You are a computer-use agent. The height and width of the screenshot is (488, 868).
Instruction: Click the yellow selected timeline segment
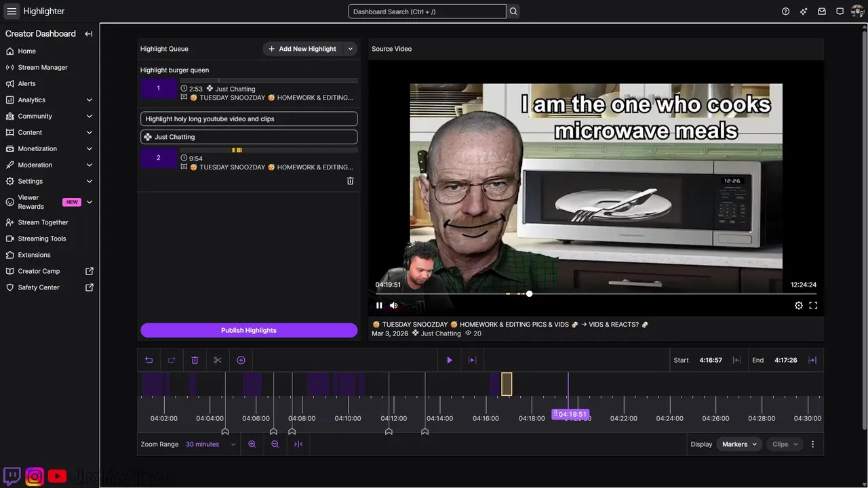507,384
